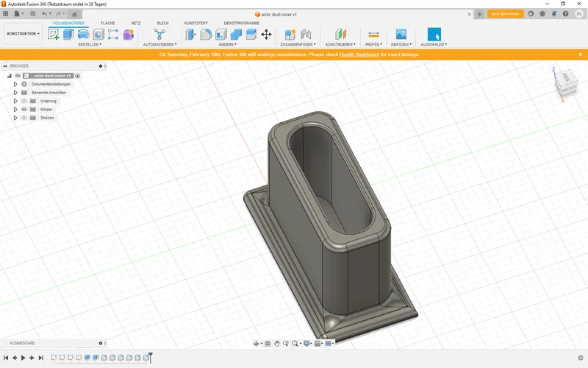The height and width of the screenshot is (368, 588).
Task: Open the Health Dashboard link
Action: tap(359, 54)
